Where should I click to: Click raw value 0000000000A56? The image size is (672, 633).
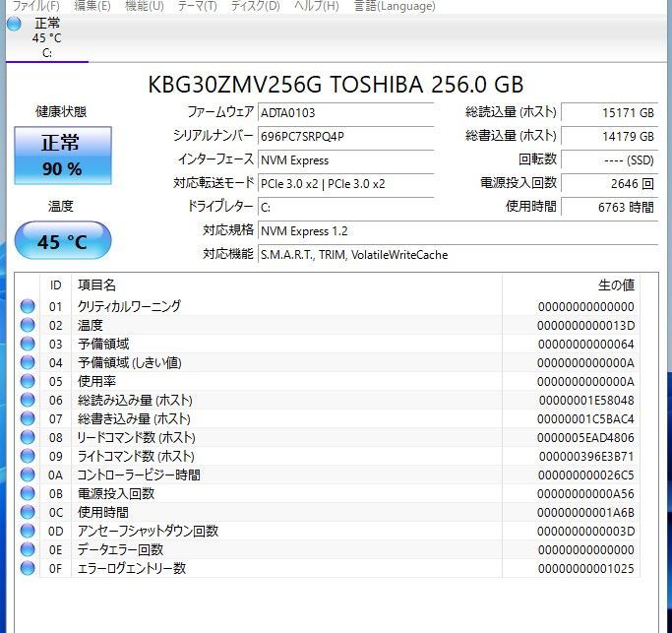click(585, 493)
